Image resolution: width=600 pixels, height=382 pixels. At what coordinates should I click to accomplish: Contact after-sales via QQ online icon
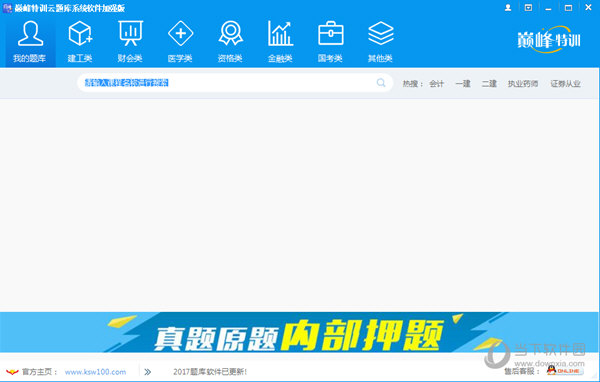click(x=565, y=370)
